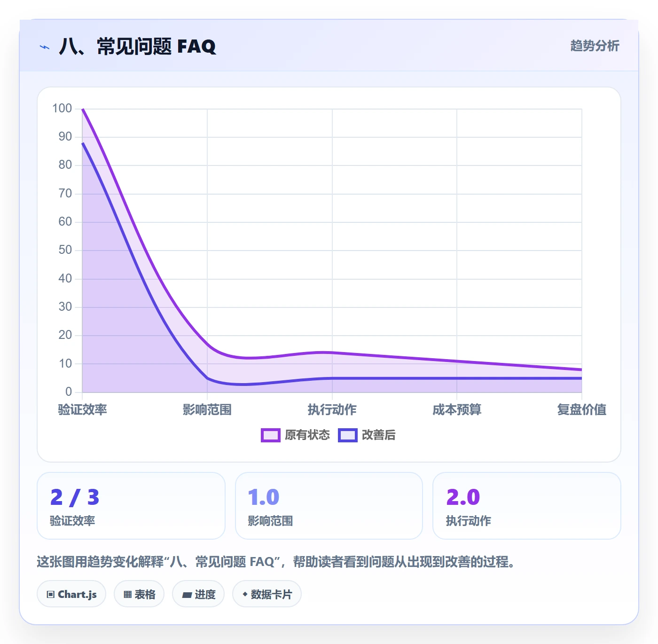The image size is (658, 644).
Task: Click the 100 y-axis tick label
Action: [62, 109]
